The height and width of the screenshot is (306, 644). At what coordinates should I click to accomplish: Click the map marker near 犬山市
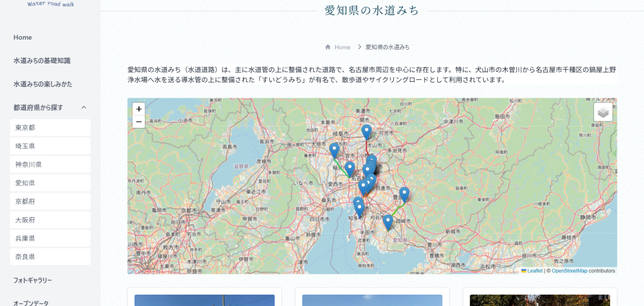[367, 132]
